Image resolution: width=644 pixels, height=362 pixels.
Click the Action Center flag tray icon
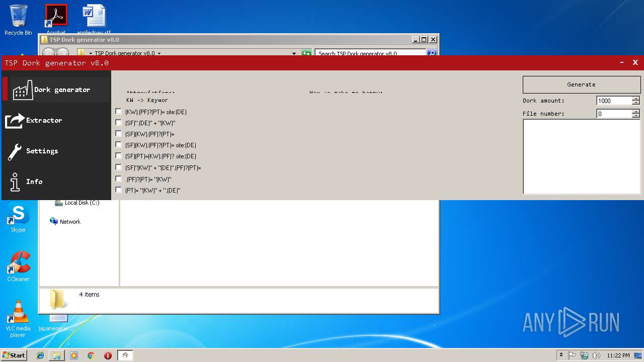click(x=572, y=355)
